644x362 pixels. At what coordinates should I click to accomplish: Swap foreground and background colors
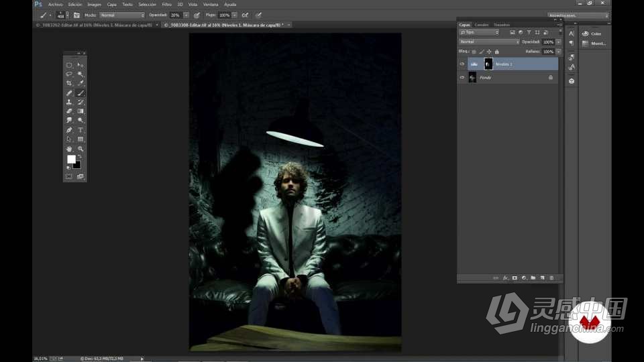tap(80, 157)
